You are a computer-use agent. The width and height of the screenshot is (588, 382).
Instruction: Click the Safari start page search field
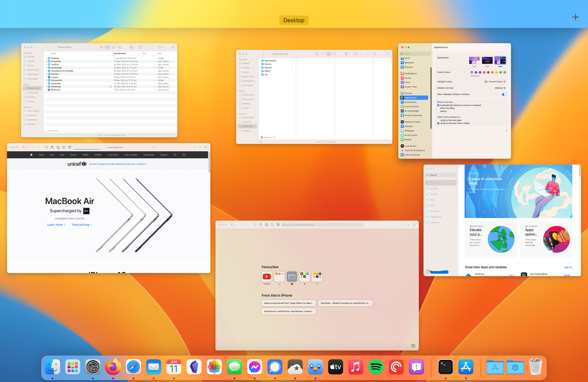[323, 225]
